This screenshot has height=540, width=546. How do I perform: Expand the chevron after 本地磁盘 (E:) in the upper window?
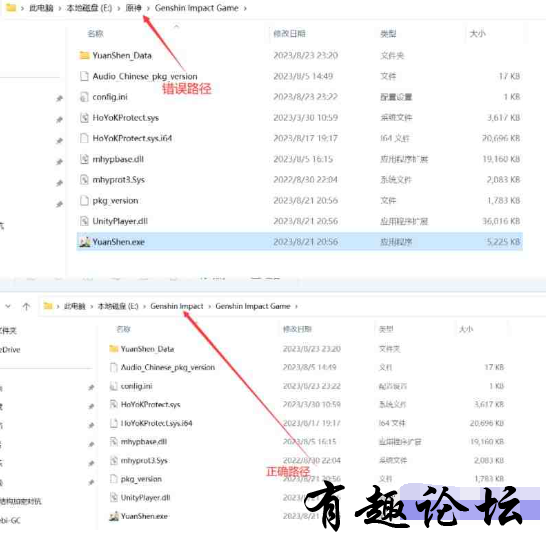(x=119, y=8)
